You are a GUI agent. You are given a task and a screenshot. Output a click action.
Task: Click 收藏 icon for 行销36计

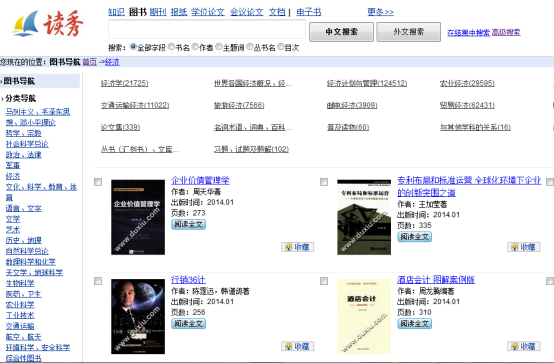(297, 346)
